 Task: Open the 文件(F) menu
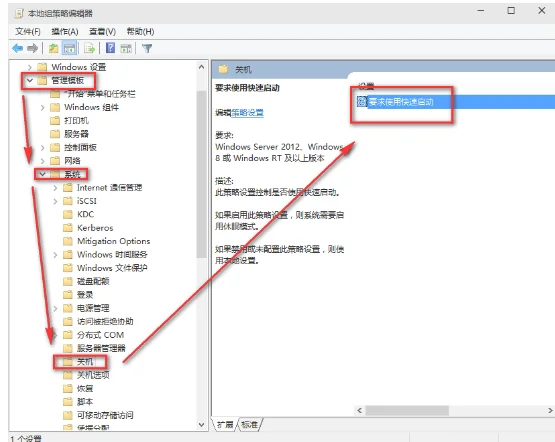[x=28, y=31]
